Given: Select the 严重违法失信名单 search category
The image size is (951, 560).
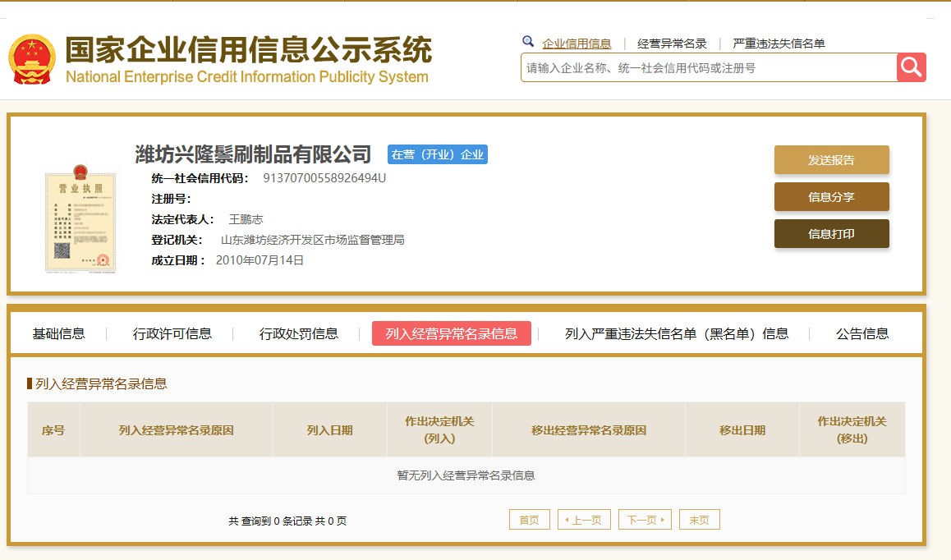Looking at the screenshot, I should 779,44.
